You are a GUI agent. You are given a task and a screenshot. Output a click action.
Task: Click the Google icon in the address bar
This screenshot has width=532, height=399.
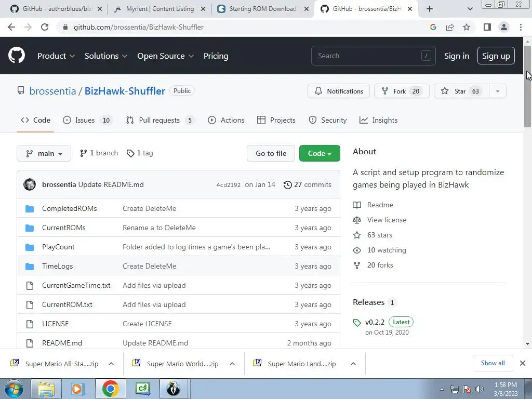(433, 27)
